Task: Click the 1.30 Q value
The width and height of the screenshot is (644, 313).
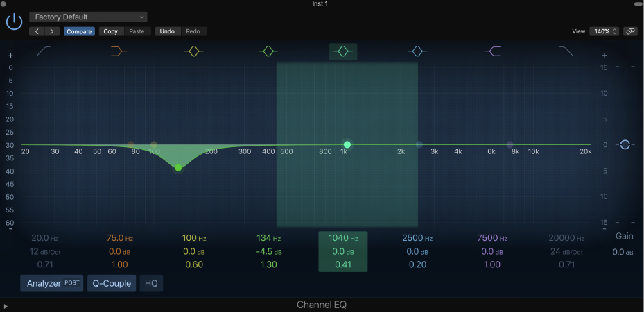Action: [x=268, y=264]
